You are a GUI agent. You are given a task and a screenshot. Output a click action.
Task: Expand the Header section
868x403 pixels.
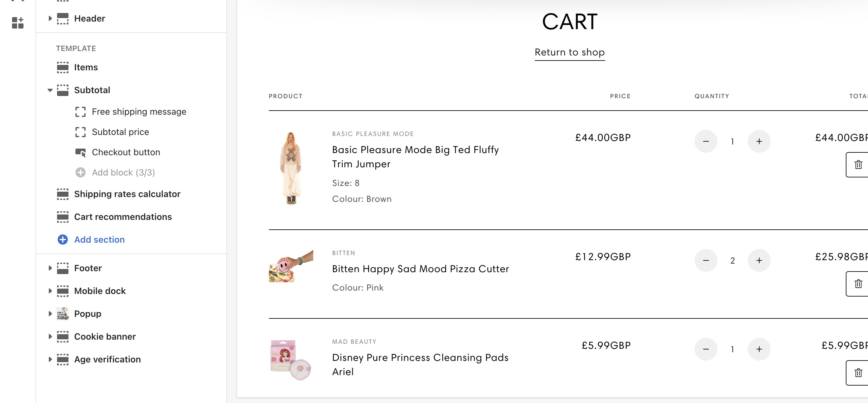point(50,18)
